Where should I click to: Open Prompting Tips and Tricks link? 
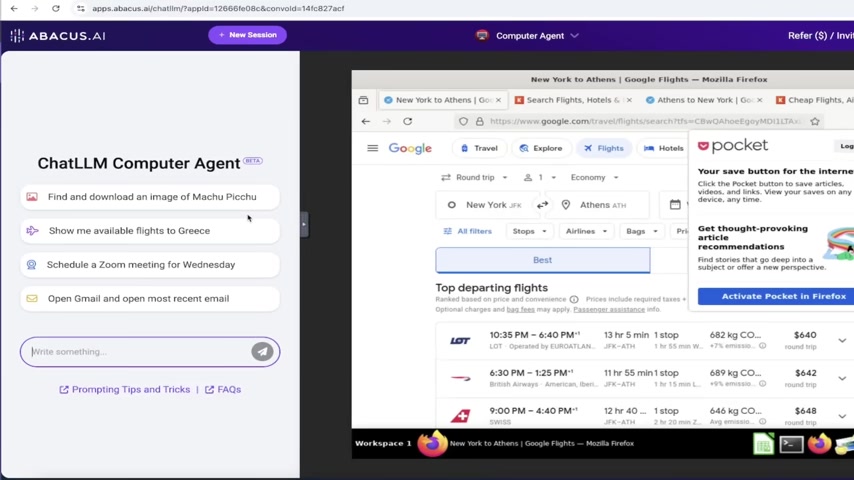[x=125, y=390]
